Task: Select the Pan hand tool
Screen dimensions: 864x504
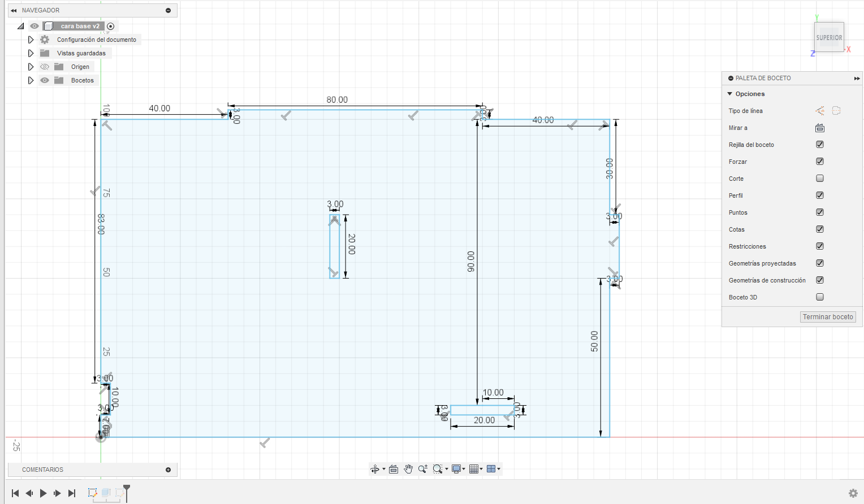Action: [408, 469]
